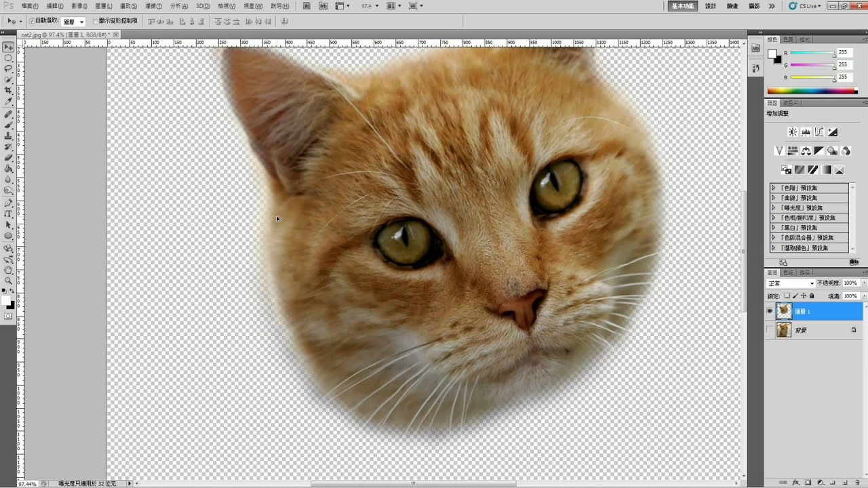Add a Color Balance adjustment
This screenshot has width=868, height=488.
pos(806,150)
